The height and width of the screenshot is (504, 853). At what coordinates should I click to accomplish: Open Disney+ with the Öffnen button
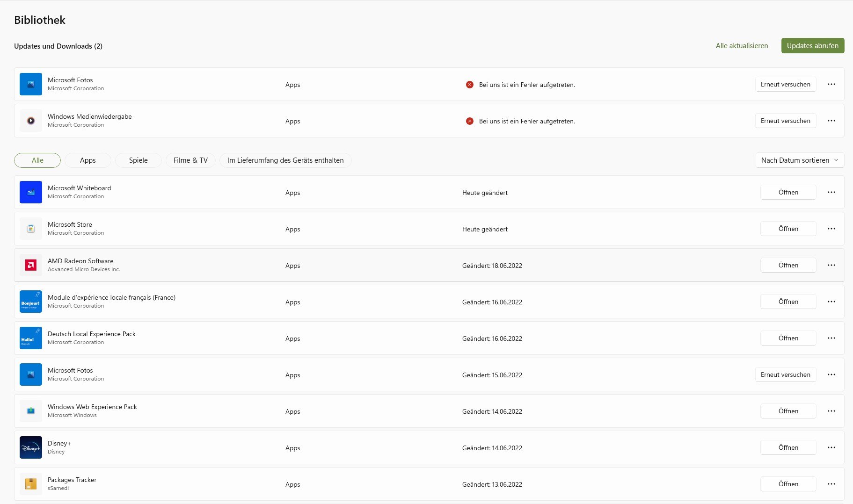coord(788,447)
